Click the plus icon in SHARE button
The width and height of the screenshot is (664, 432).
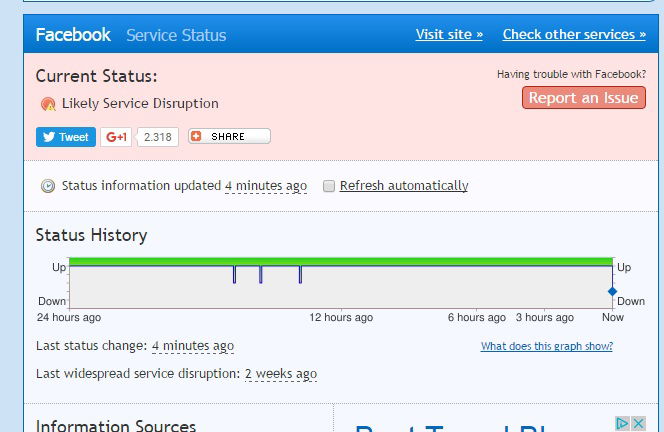pyautogui.click(x=196, y=136)
